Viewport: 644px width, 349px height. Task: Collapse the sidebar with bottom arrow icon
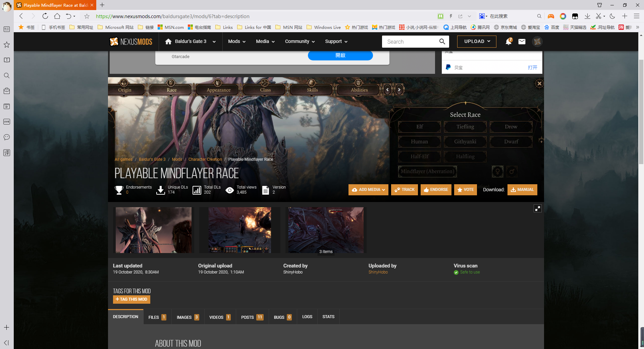[6, 343]
